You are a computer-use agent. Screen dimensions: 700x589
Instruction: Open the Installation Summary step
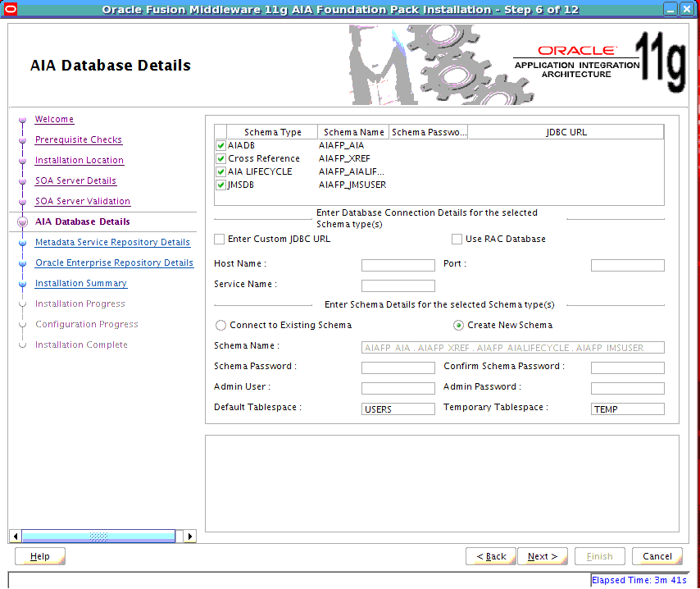click(x=81, y=283)
